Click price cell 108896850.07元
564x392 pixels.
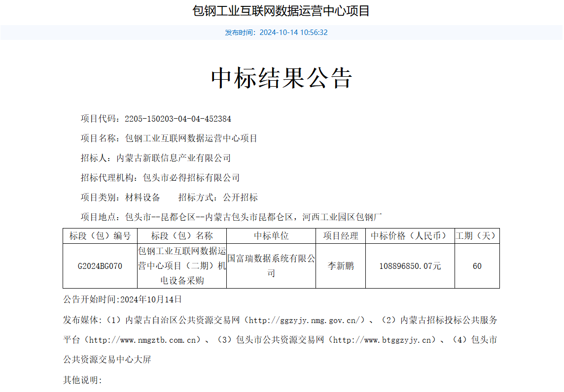410,266
